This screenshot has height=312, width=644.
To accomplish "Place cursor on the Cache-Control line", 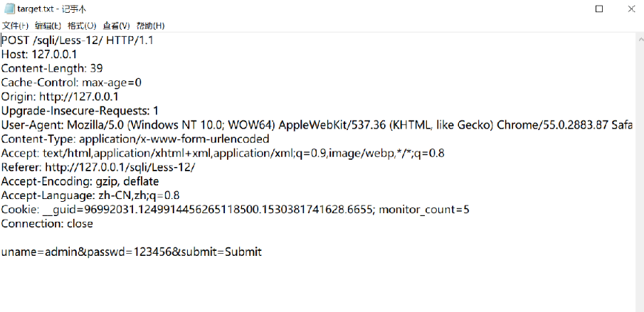I will pyautogui.click(x=71, y=82).
